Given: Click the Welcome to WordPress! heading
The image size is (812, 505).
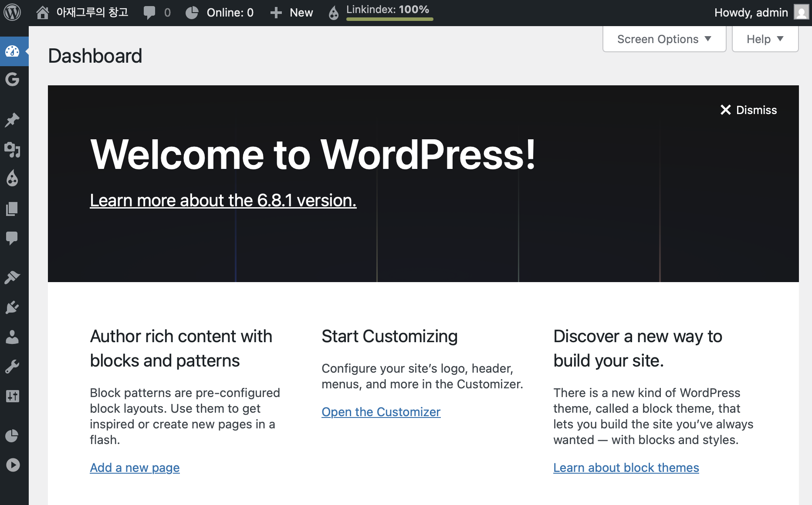Looking at the screenshot, I should [x=313, y=155].
